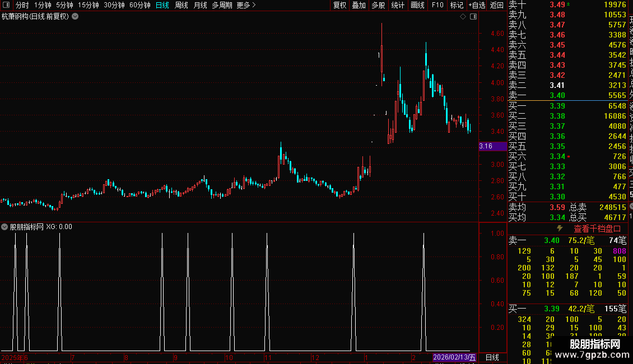Click the 卖五 price 3.44

[x=557, y=55]
